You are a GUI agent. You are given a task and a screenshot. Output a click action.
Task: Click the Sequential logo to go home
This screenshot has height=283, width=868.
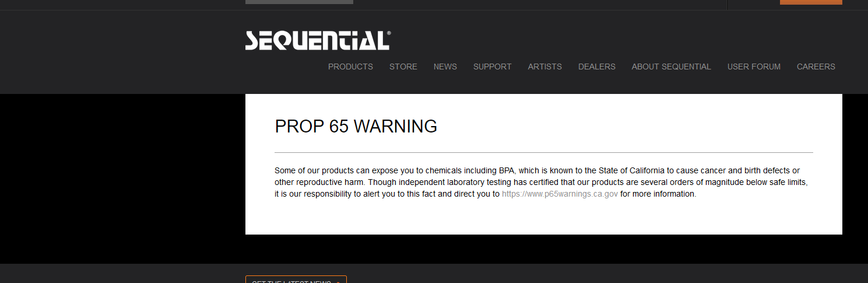pyautogui.click(x=318, y=41)
